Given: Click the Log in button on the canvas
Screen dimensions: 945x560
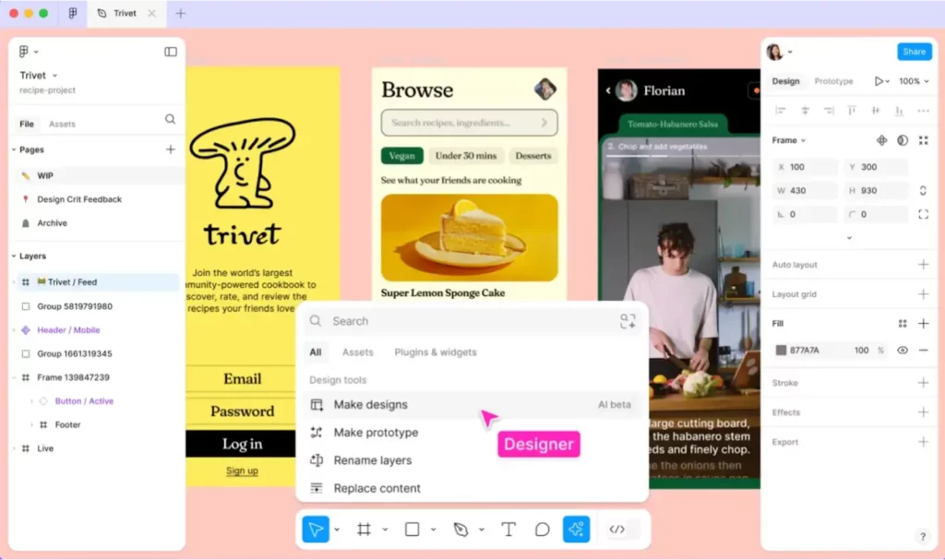Looking at the screenshot, I should [243, 444].
